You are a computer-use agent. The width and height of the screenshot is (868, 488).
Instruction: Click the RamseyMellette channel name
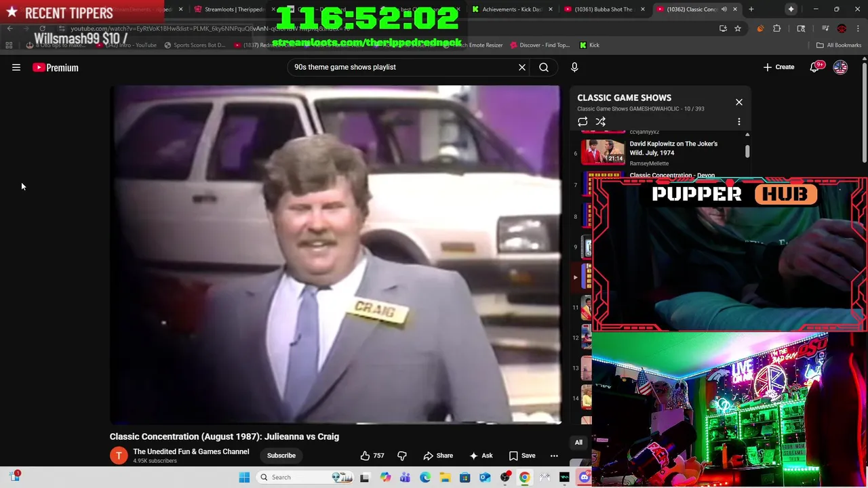649,163
